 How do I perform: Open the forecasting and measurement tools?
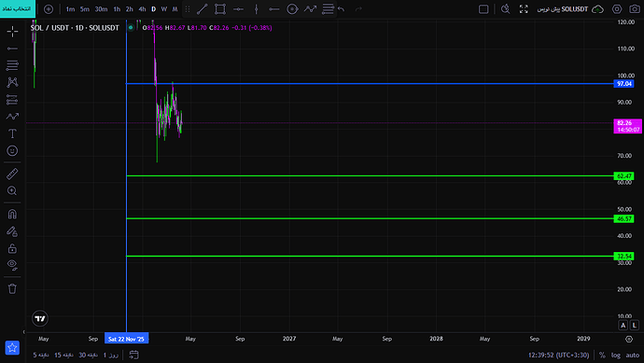(12, 99)
